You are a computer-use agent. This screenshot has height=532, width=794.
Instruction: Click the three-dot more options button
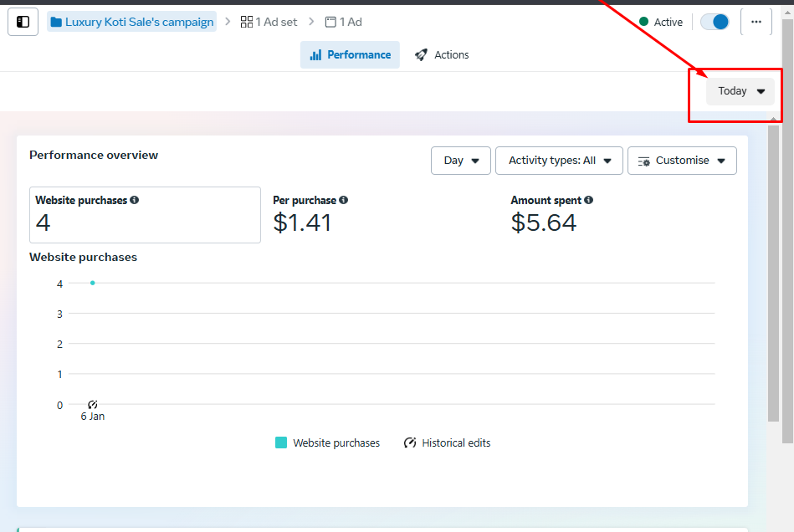(x=756, y=22)
